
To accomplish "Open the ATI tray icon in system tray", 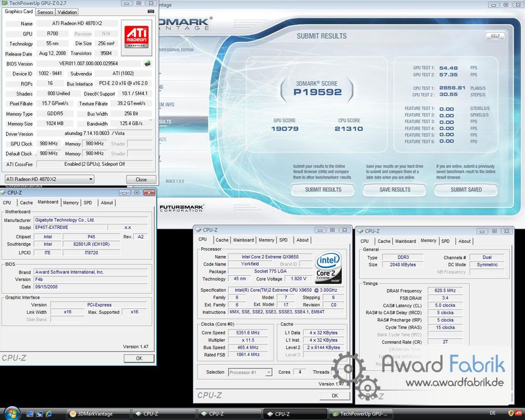I will pyautogui.click(x=518, y=413).
